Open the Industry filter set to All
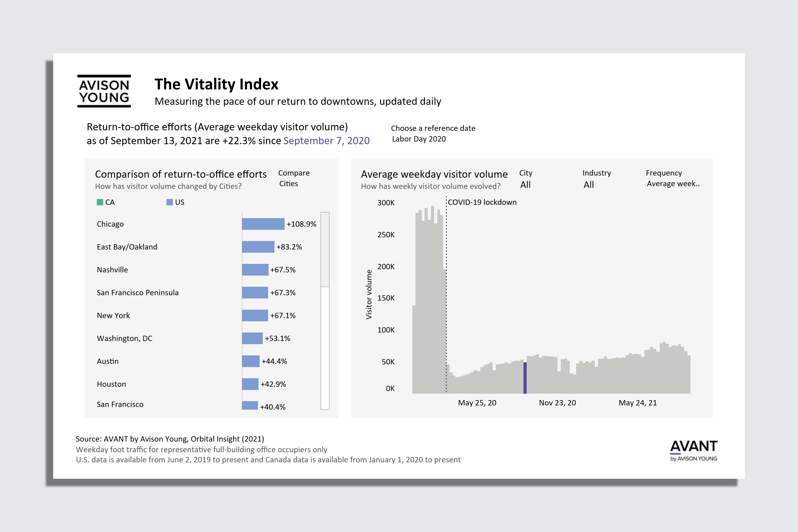 (589, 185)
